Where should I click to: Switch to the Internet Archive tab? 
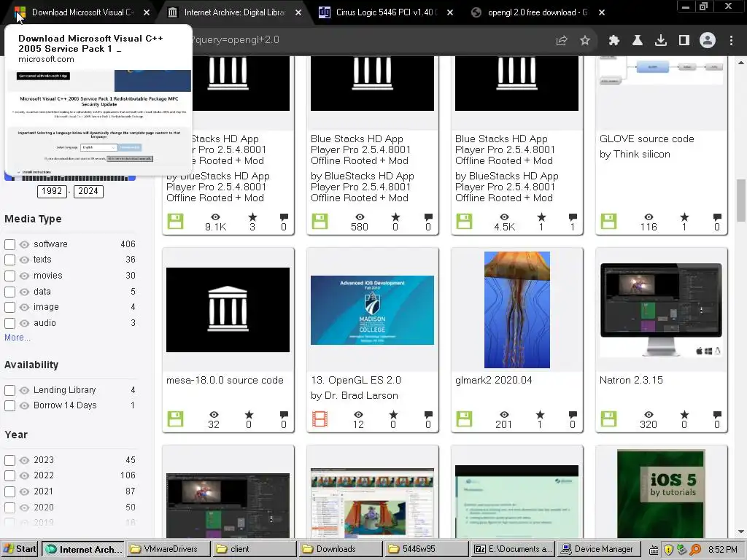[x=234, y=12]
